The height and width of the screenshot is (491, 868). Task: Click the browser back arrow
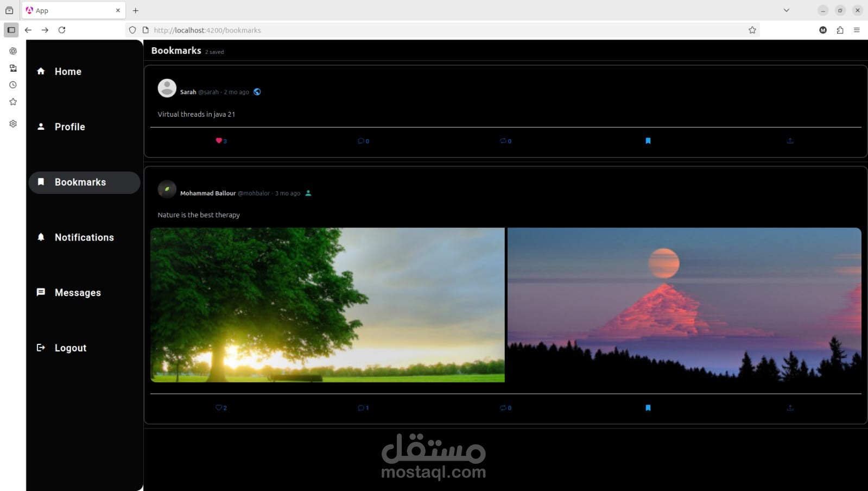tap(28, 30)
